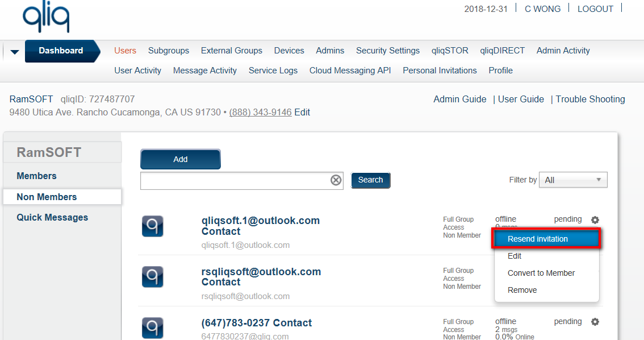This screenshot has width=644, height=340.
Task: Open Quick Messages in sidebar
Action: pyautogui.click(x=52, y=218)
